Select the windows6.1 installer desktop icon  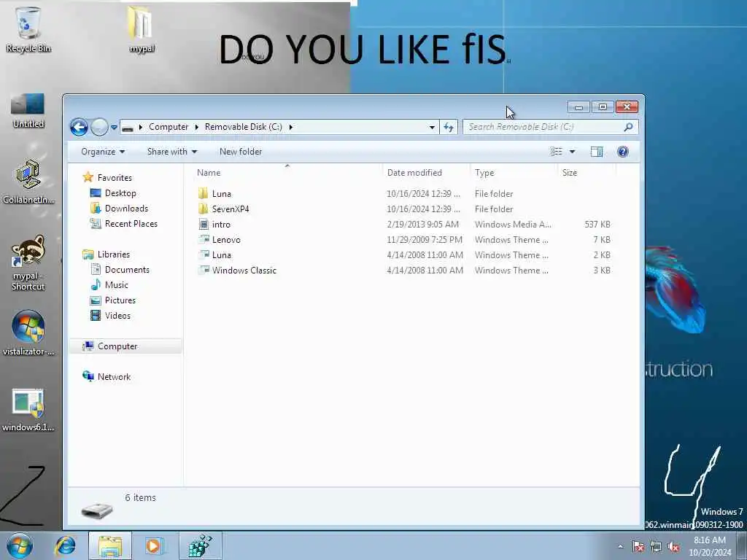click(28, 411)
